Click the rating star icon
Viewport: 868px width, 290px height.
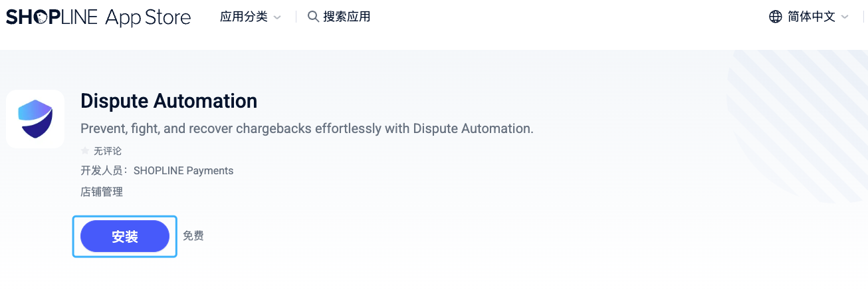point(85,151)
